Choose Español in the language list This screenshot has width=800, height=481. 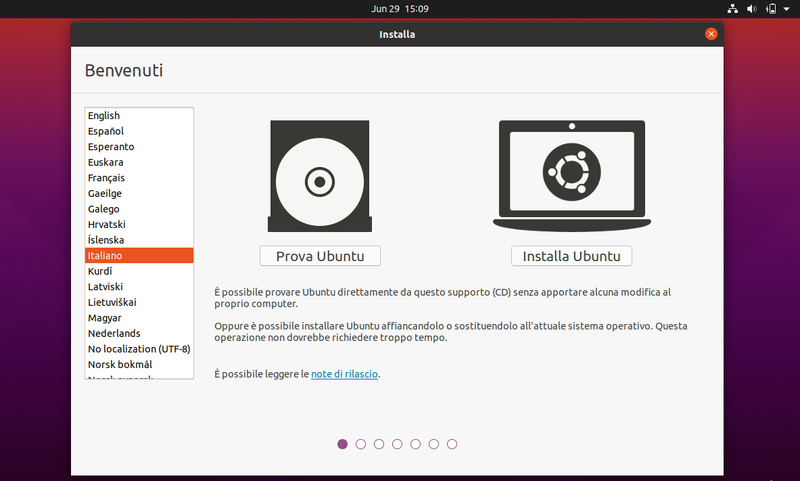pyautogui.click(x=105, y=131)
